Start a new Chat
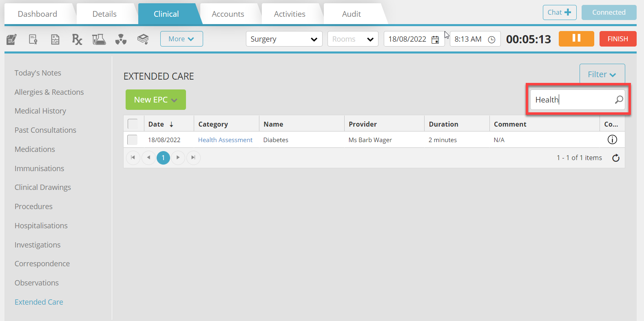The image size is (644, 321). pyautogui.click(x=560, y=12)
